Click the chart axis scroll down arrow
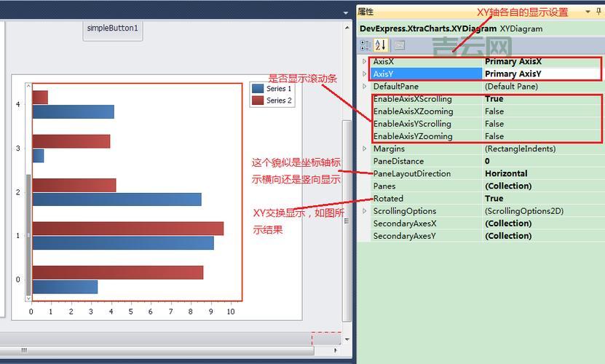Screen dimensions: 605x364 coord(29,297)
